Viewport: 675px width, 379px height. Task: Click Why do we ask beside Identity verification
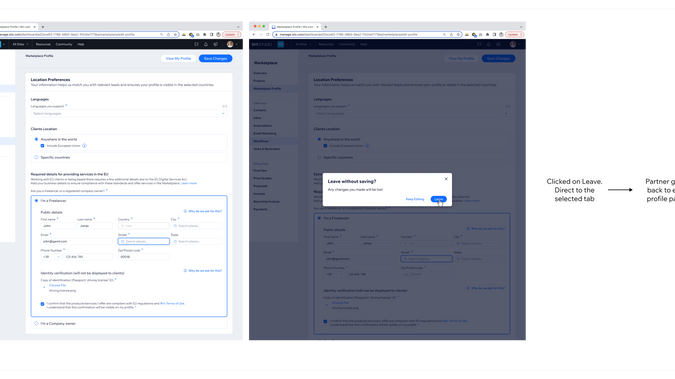(x=203, y=270)
